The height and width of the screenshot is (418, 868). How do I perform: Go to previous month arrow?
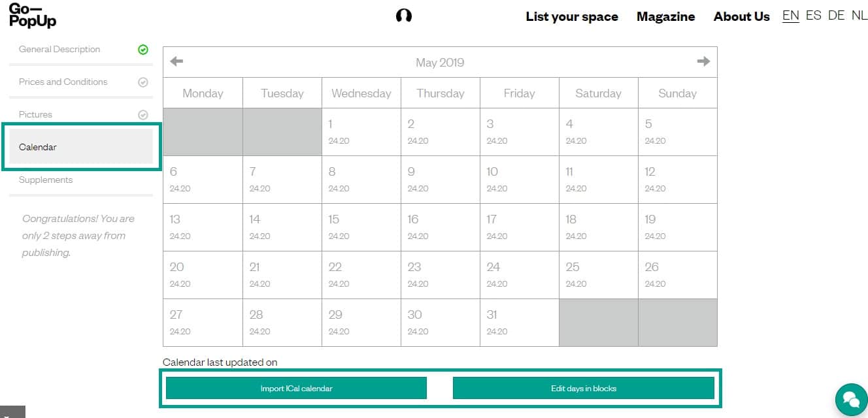(x=176, y=61)
